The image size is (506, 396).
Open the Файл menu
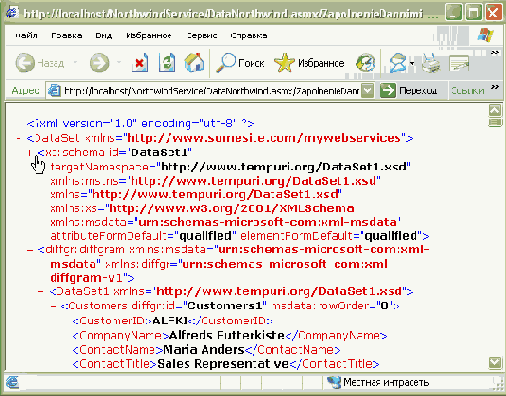pyautogui.click(x=26, y=35)
